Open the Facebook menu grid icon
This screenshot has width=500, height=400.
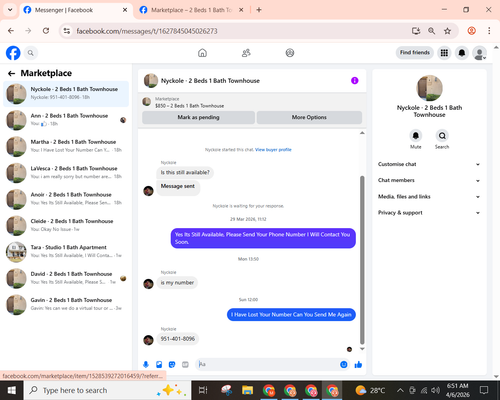click(444, 53)
